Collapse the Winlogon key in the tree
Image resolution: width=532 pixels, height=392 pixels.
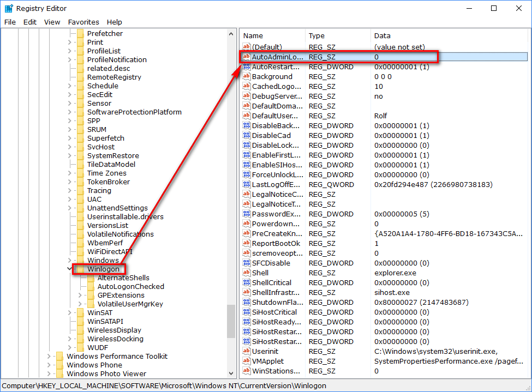pos(69,269)
